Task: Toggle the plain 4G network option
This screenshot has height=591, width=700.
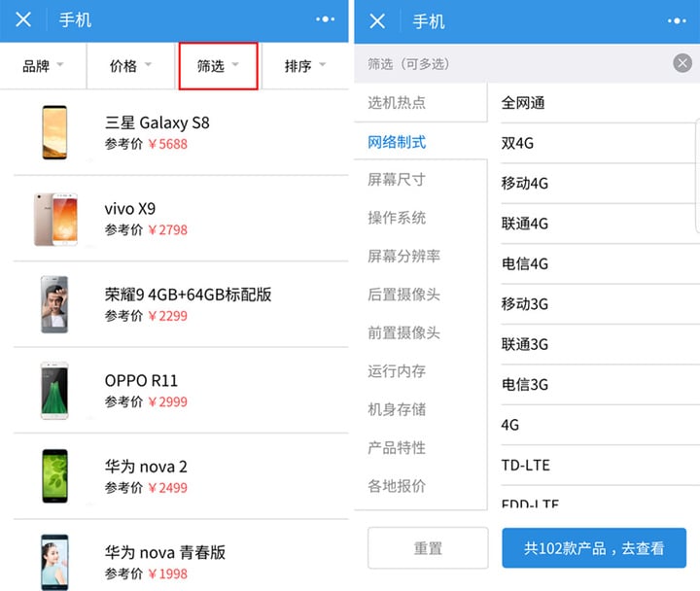Action: coord(600,425)
